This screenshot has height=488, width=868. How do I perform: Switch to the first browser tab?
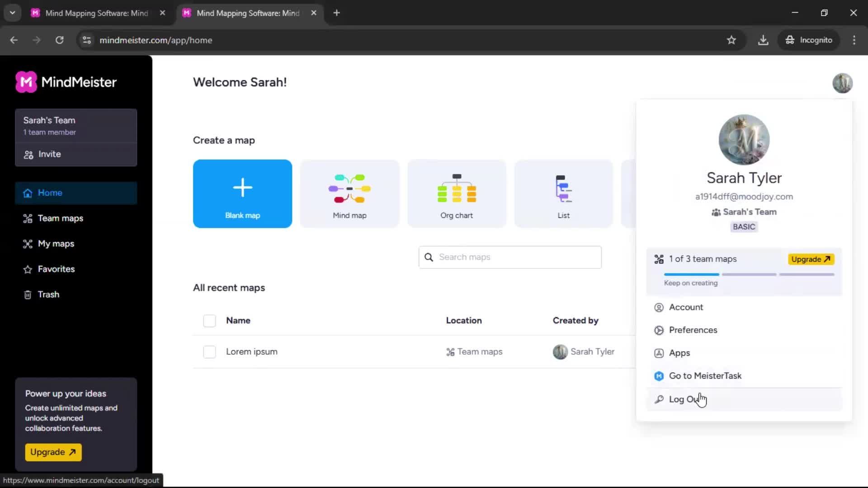click(97, 13)
